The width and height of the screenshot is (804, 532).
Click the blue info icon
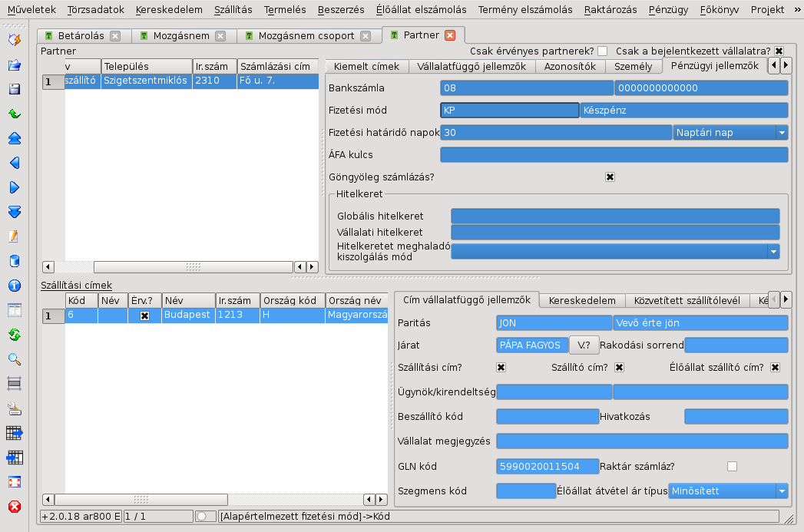(x=14, y=286)
